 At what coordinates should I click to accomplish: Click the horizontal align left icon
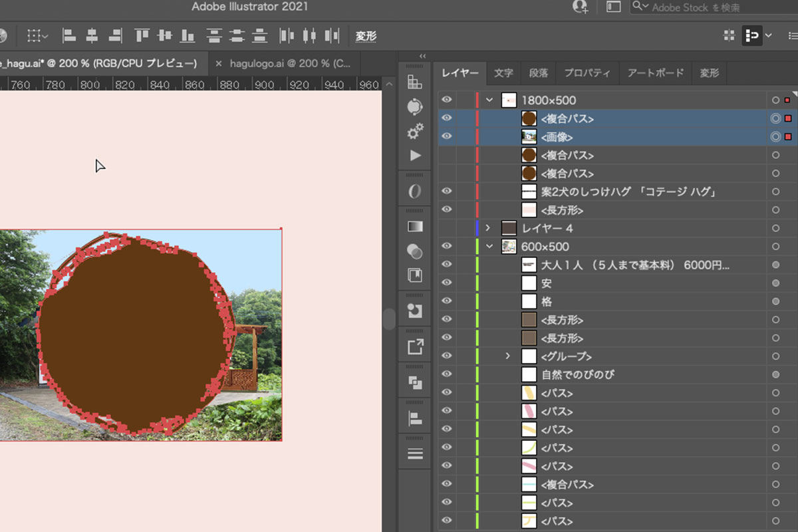(x=68, y=35)
